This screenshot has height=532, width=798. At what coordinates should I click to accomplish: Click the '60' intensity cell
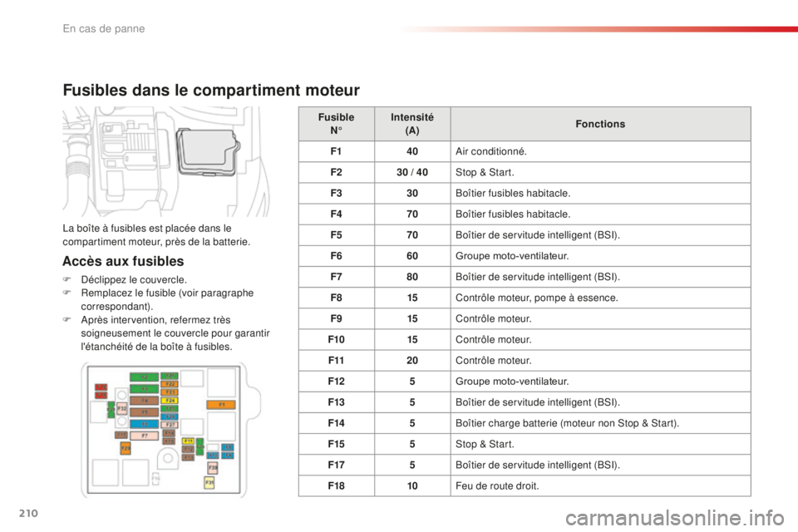click(412, 255)
